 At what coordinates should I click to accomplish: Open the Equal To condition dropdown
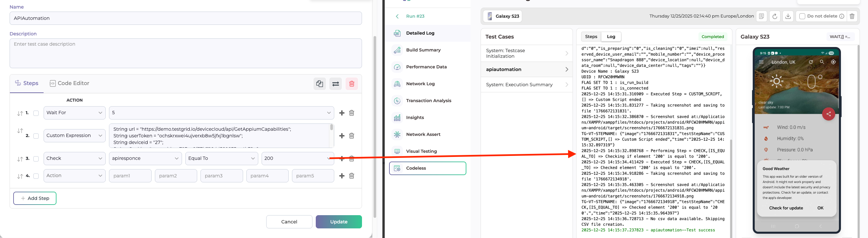tap(221, 158)
